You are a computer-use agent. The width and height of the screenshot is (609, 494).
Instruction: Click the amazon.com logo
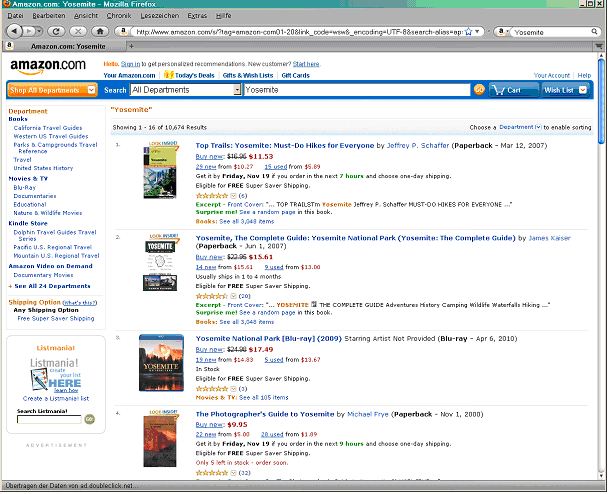(48, 66)
